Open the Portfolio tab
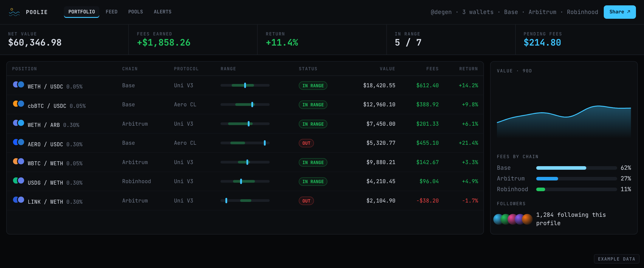 click(82, 12)
